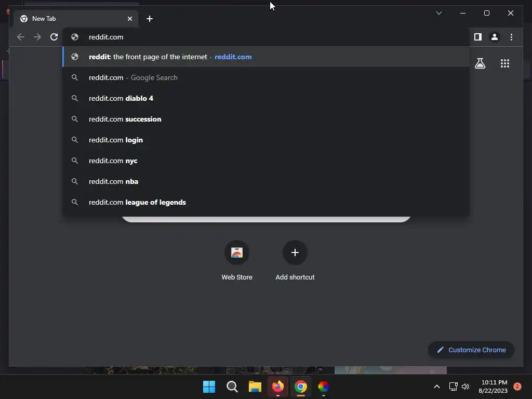Open the clock showing 10:11 PM

pos(493,387)
